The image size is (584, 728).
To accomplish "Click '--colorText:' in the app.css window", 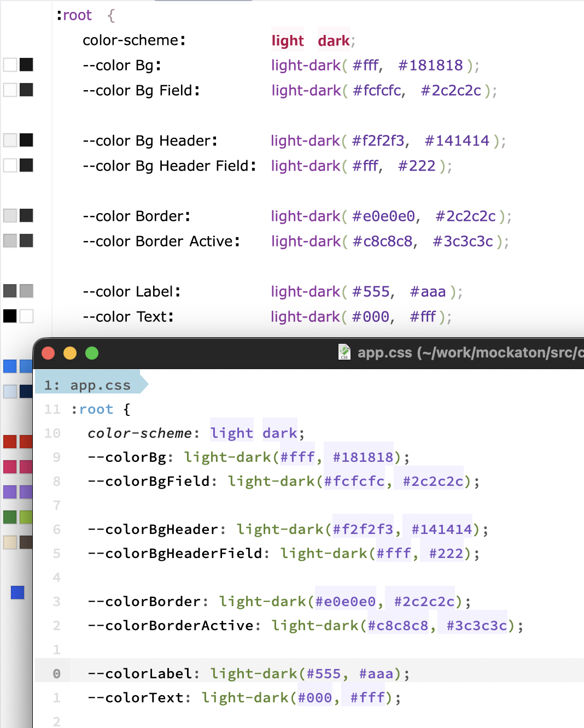I will [140, 698].
